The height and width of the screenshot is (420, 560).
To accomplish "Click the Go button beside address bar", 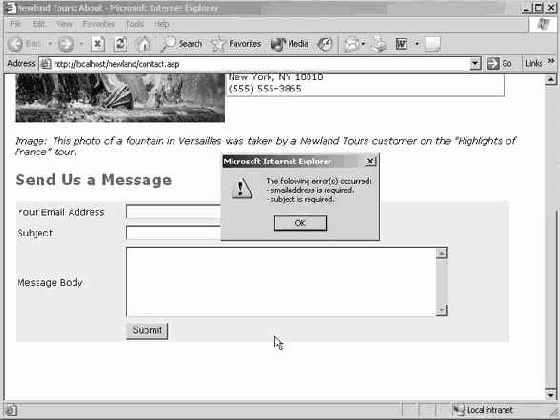I will tap(499, 64).
